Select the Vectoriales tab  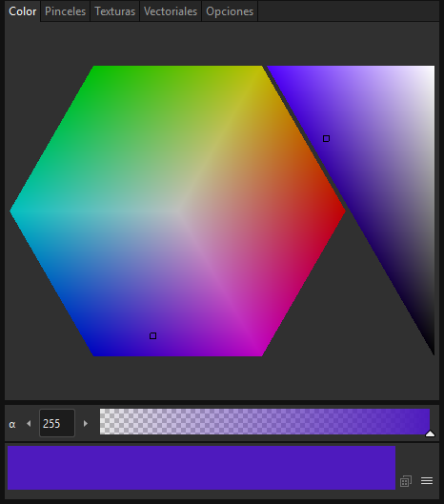[x=171, y=11]
